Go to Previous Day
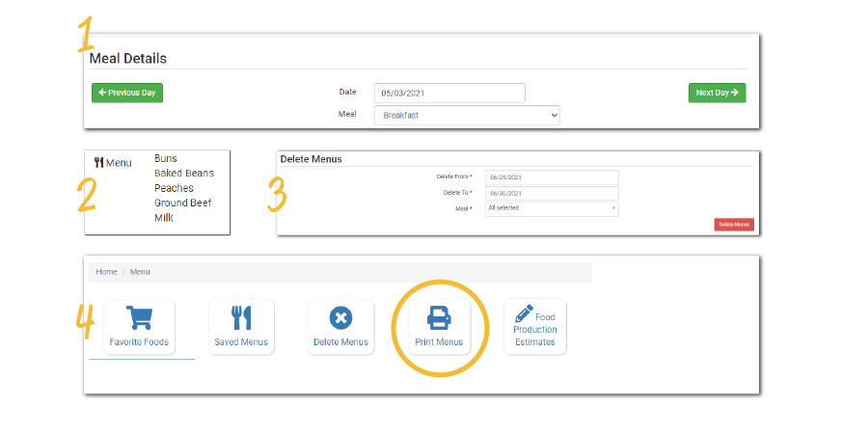Viewport: 868px width, 435px height. pyautogui.click(x=127, y=93)
